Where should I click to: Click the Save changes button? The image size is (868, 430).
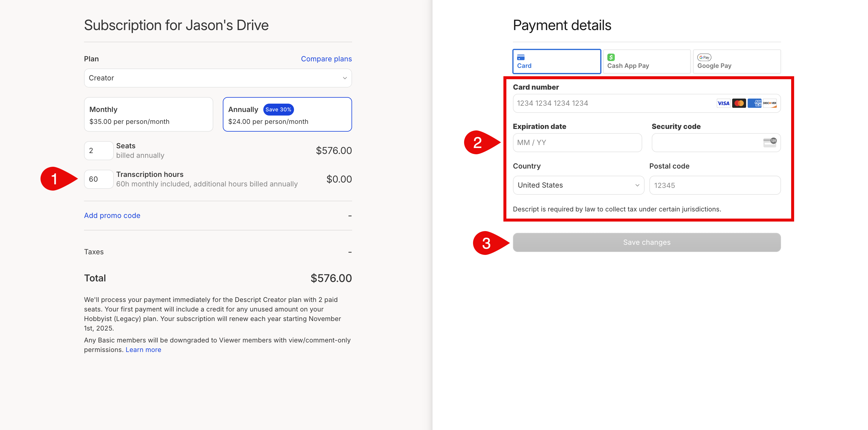[x=647, y=242]
